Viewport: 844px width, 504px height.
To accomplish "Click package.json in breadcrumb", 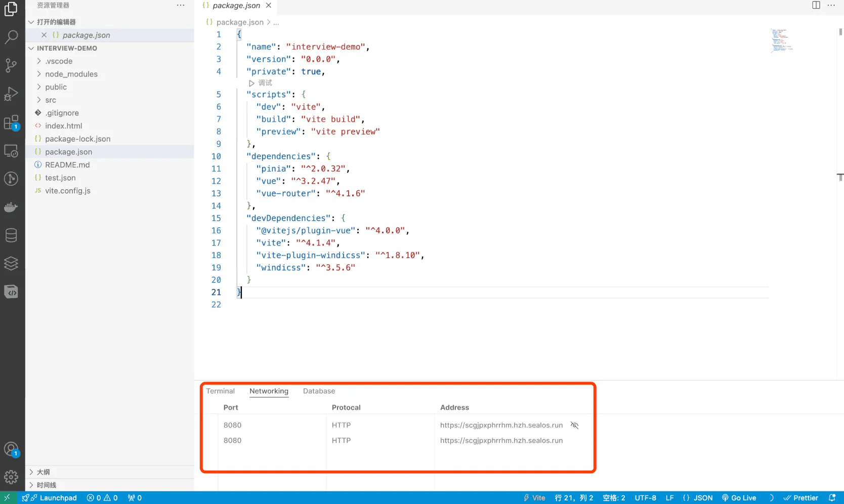I will [x=240, y=22].
